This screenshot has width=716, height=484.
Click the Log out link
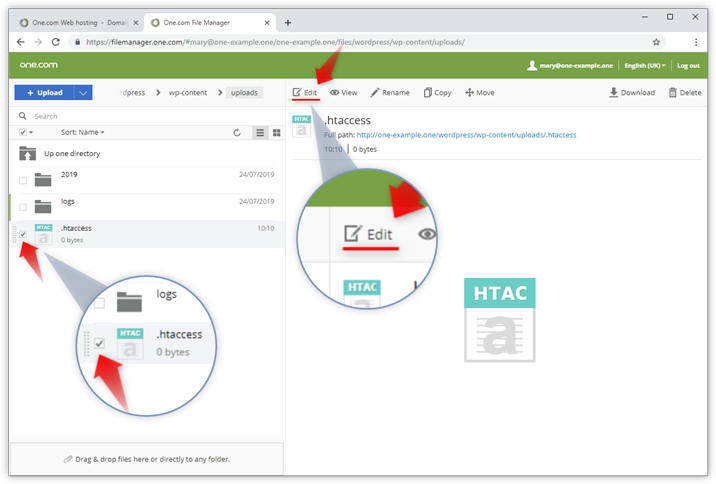(688, 65)
